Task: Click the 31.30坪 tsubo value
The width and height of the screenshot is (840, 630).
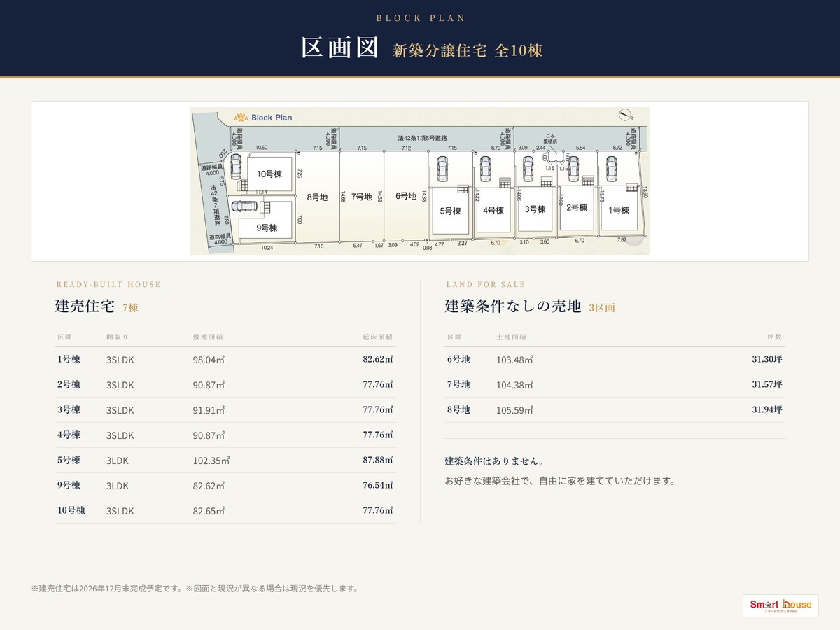Action: (x=767, y=359)
